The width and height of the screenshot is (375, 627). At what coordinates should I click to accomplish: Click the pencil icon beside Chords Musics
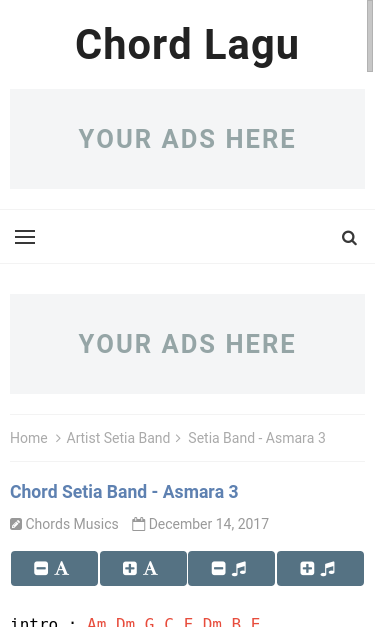(x=16, y=524)
